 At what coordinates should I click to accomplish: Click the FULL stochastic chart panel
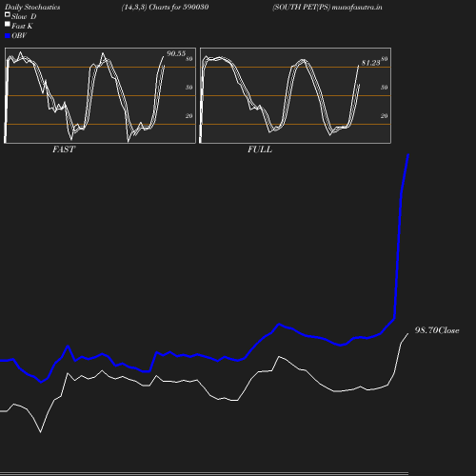(x=295, y=95)
